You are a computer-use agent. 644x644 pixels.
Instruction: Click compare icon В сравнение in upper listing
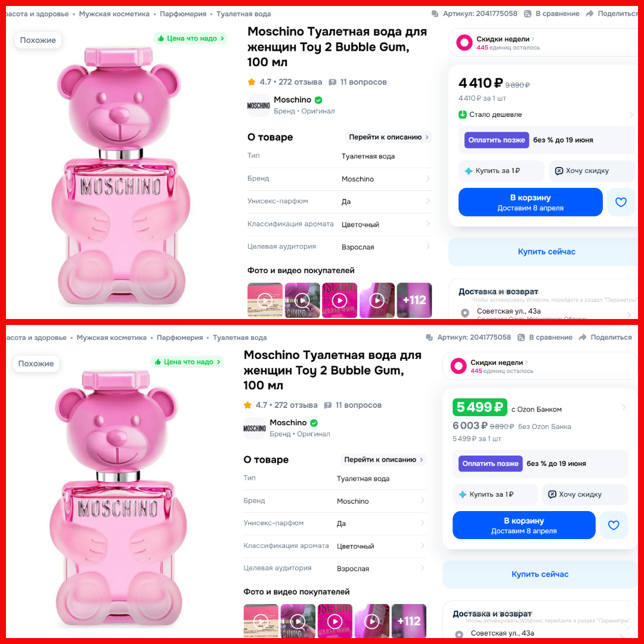click(527, 14)
